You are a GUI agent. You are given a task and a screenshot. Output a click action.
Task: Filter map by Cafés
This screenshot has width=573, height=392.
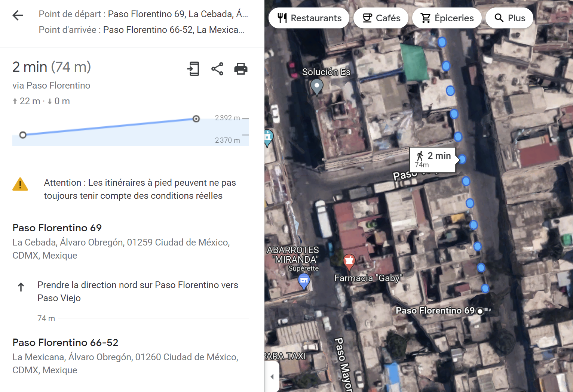tap(381, 18)
